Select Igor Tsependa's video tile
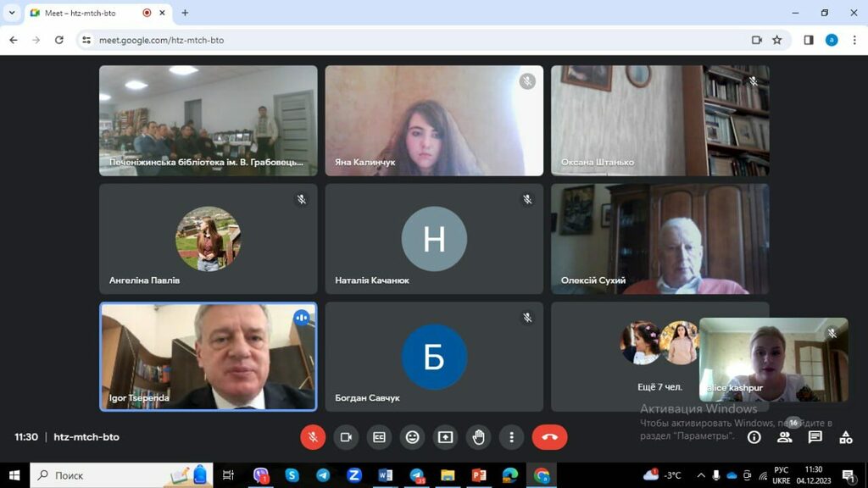Viewport: 868px width, 488px height. click(208, 357)
